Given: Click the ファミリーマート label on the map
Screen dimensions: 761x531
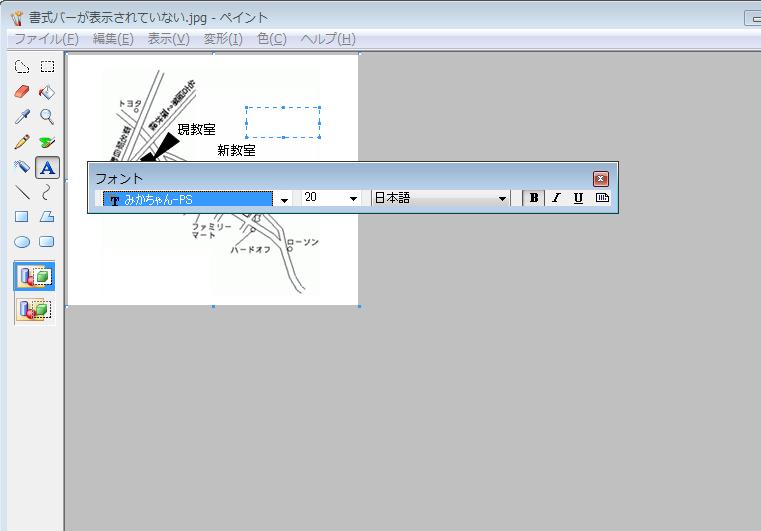Looking at the screenshot, I should tap(211, 231).
